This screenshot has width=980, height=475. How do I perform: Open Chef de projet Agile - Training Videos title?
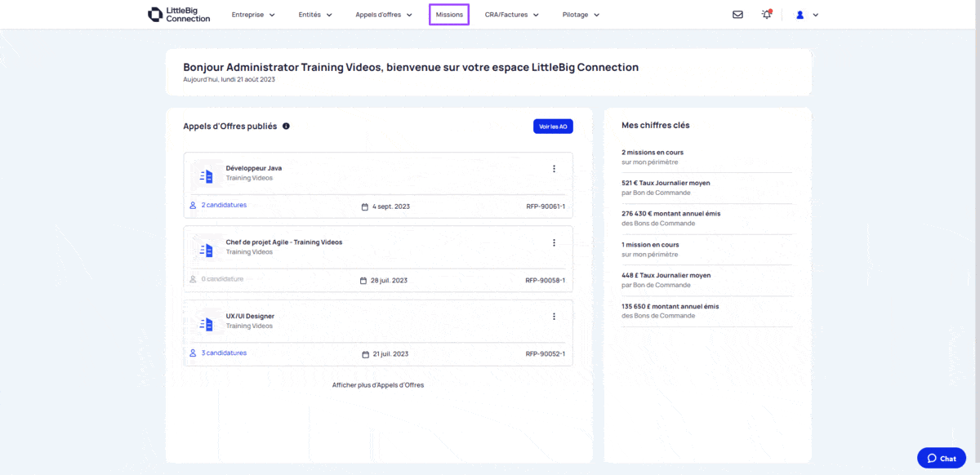pyautogui.click(x=284, y=242)
